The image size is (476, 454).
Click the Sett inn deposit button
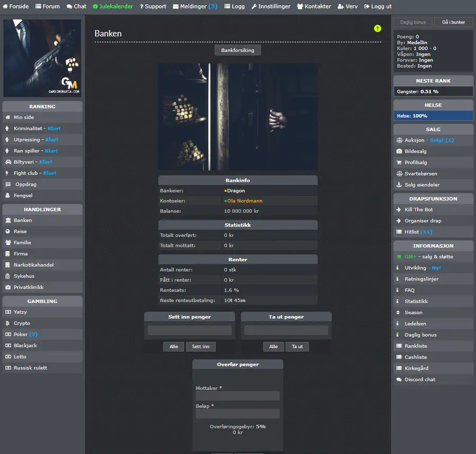(200, 347)
